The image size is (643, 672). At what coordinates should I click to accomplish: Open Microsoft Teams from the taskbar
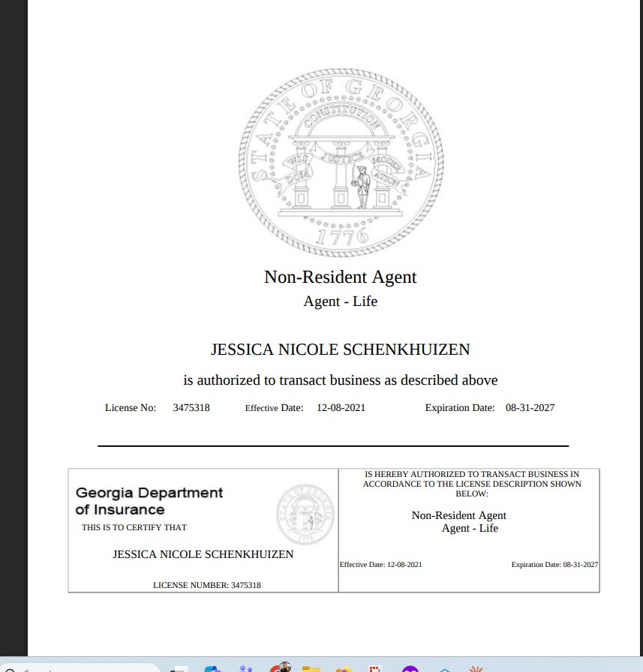(245, 668)
